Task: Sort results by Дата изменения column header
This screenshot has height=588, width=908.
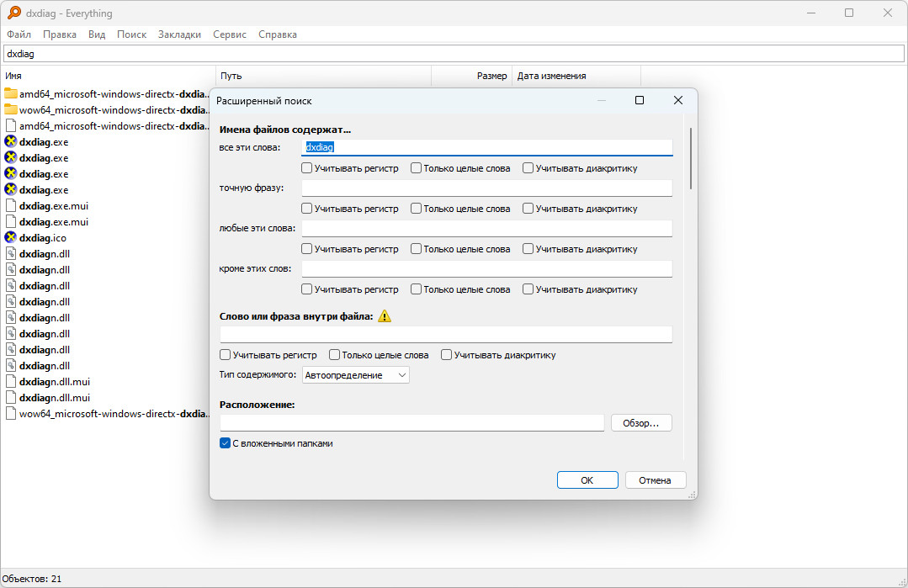Action: tap(576, 76)
